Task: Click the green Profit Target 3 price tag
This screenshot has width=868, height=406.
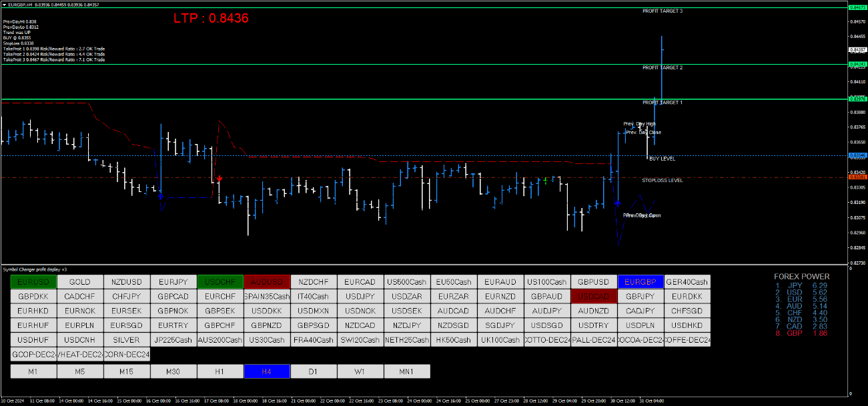Action: click(857, 7)
